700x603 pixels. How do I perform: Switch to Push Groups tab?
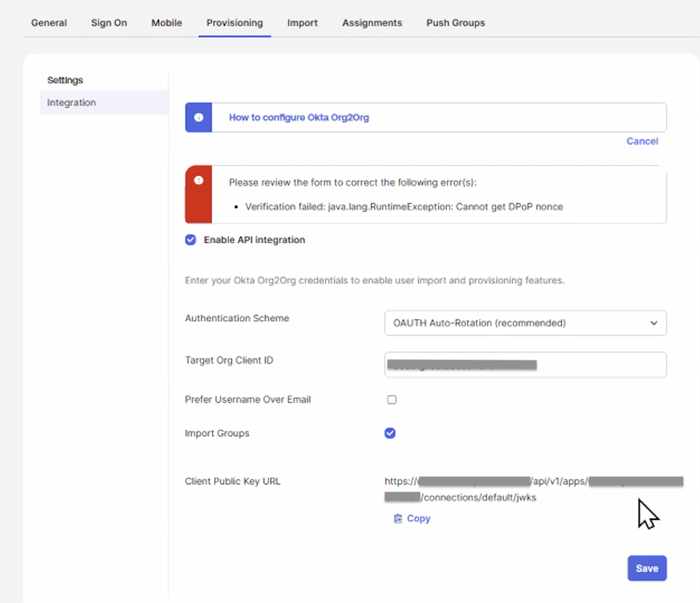pos(455,23)
